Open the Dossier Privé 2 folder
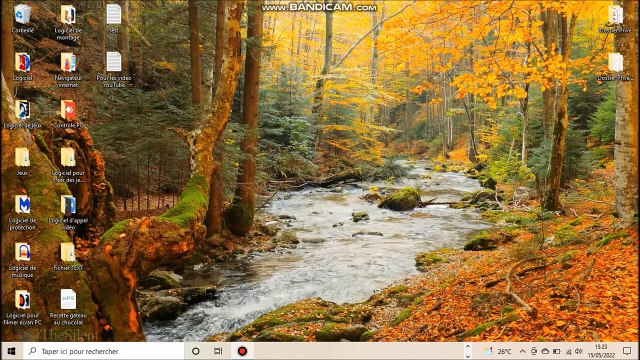Image resolution: width=640 pixels, height=360 pixels. coord(615,67)
